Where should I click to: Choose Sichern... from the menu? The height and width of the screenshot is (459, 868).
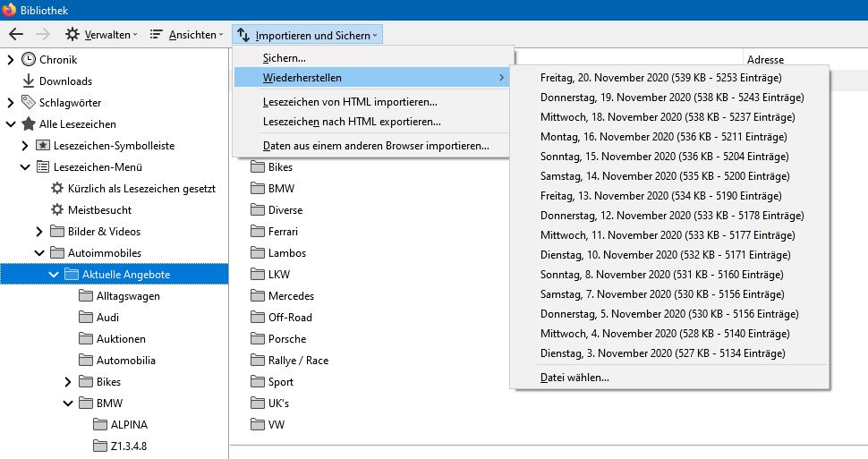(x=285, y=58)
